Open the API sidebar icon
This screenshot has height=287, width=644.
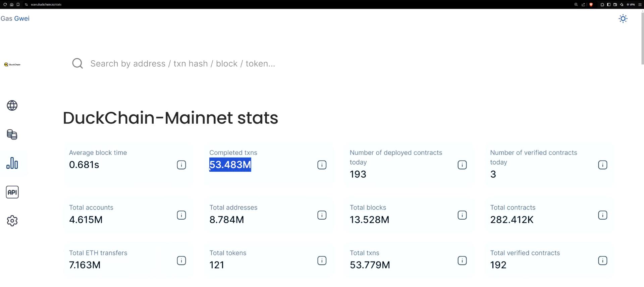click(12, 192)
